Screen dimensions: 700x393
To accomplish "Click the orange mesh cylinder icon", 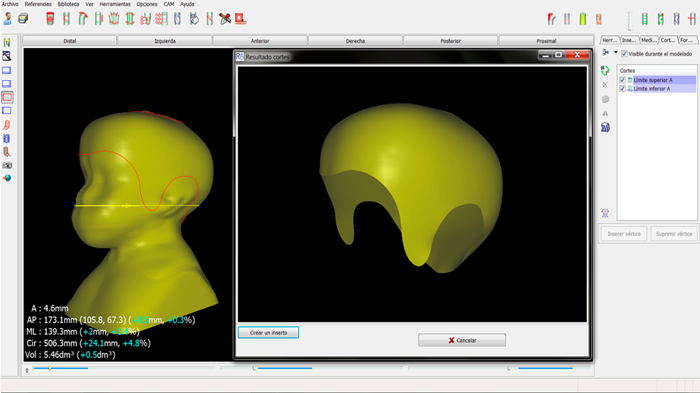I will coord(599,19).
